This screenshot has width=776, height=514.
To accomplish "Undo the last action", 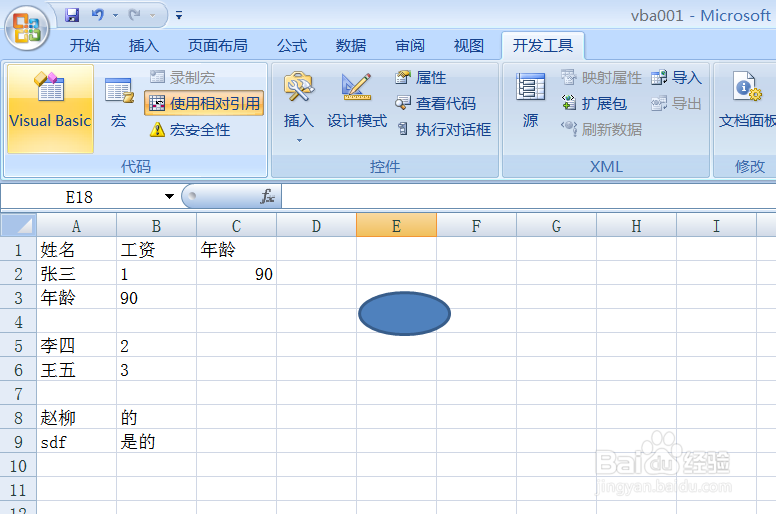I will pyautogui.click(x=97, y=15).
